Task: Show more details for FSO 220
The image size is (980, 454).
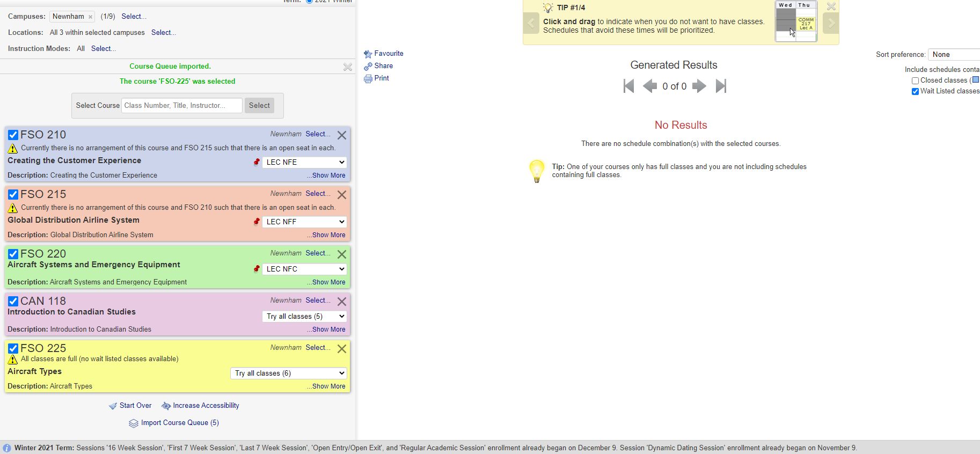Action: pyautogui.click(x=328, y=282)
